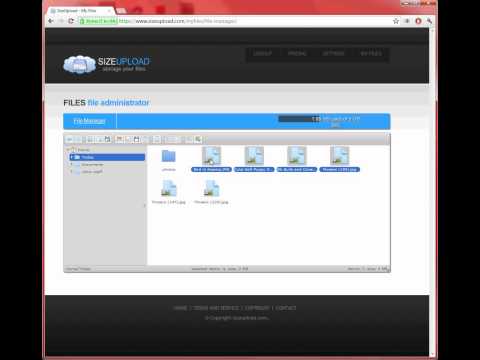Bookmark the page with the star icon
Screen dimensions: 480x360
396,21
